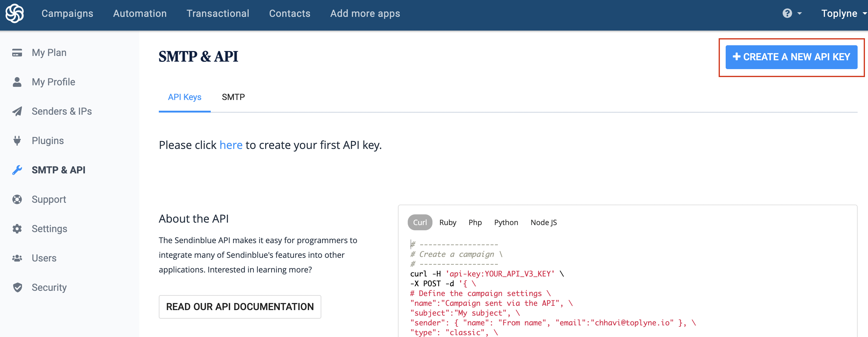Click the My Plan card icon
868x337 pixels.
[x=17, y=53]
